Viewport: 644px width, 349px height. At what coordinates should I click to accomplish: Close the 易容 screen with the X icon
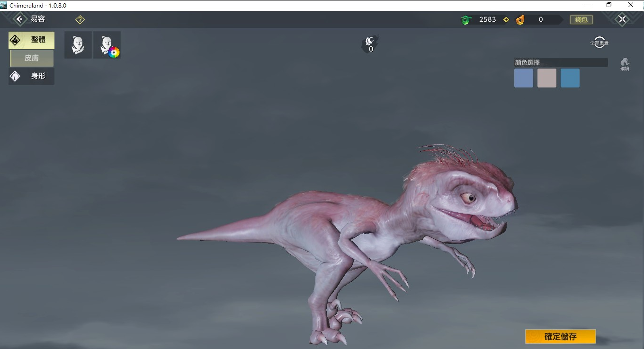622,19
